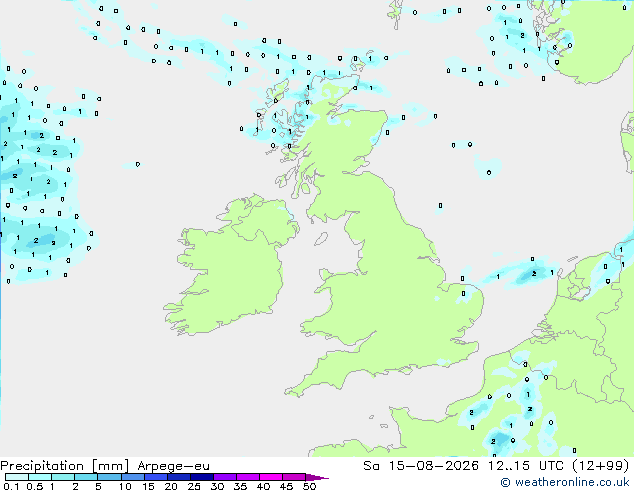
Task: Select the 5–10 mm legend color swatch
Action: tap(109, 477)
